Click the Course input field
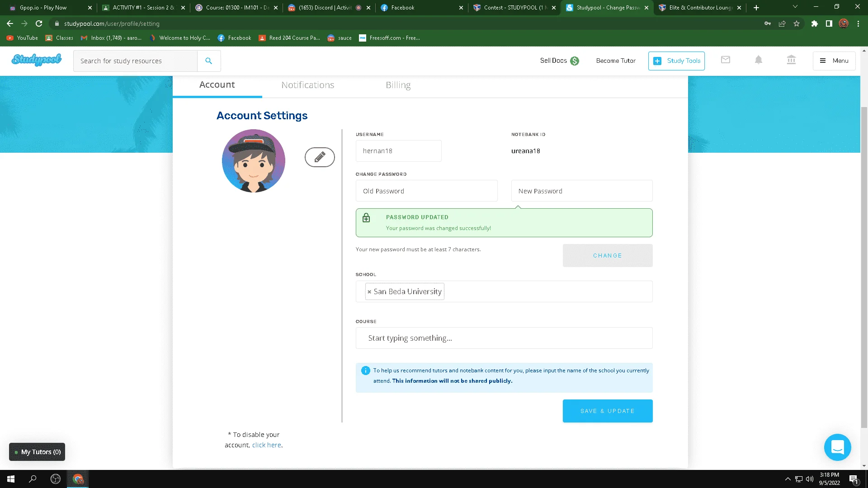The height and width of the screenshot is (488, 868). 504,338
